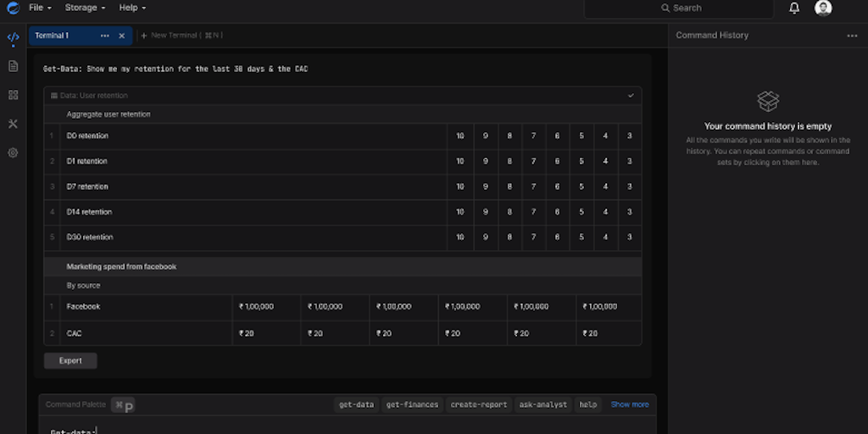
Task: Open the terminal code view in sidebar
Action: (x=13, y=37)
